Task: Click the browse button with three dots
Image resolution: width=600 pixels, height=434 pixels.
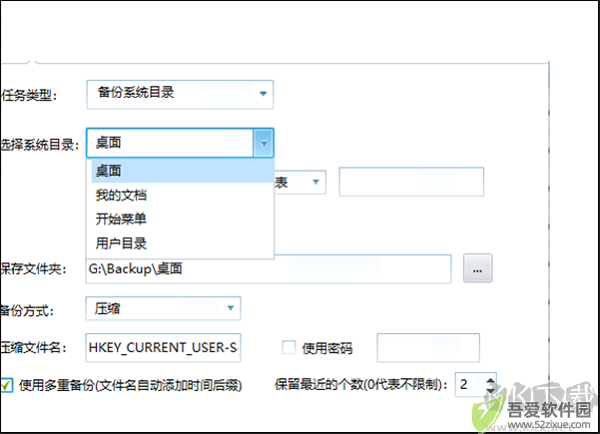Action: 478,268
